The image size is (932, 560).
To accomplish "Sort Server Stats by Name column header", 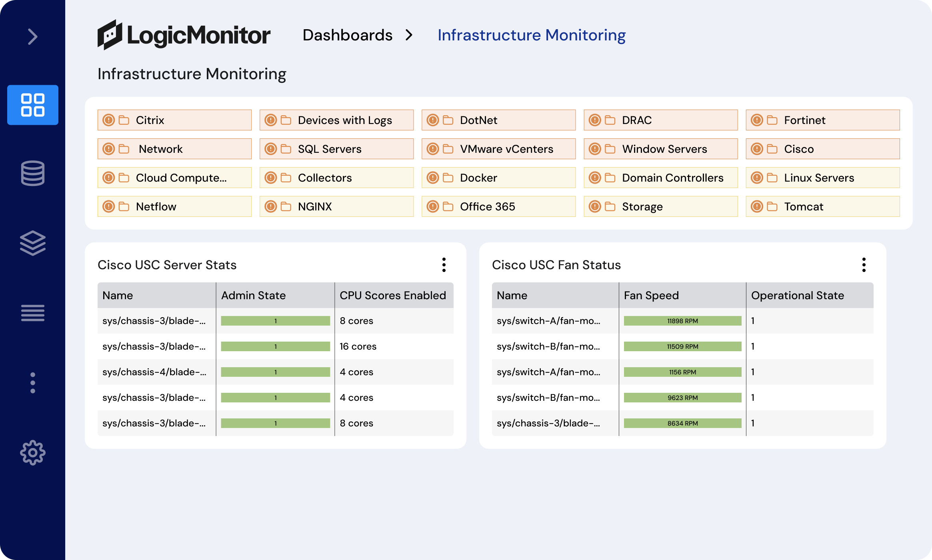I will (157, 295).
